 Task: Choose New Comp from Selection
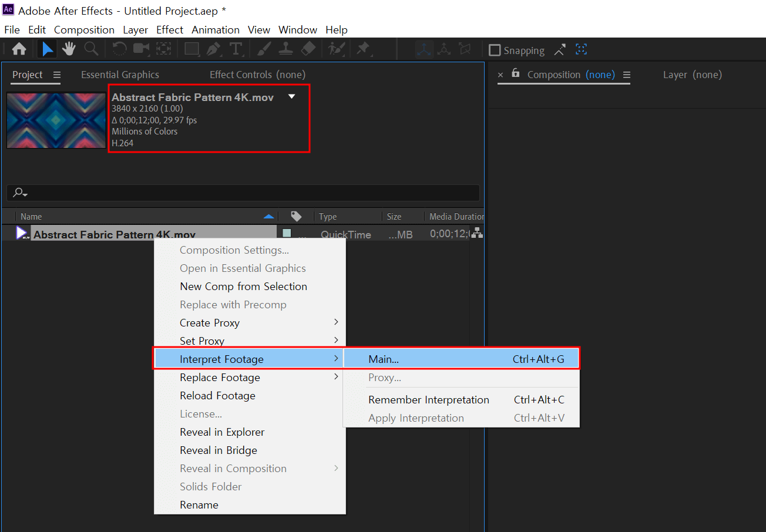(249, 287)
